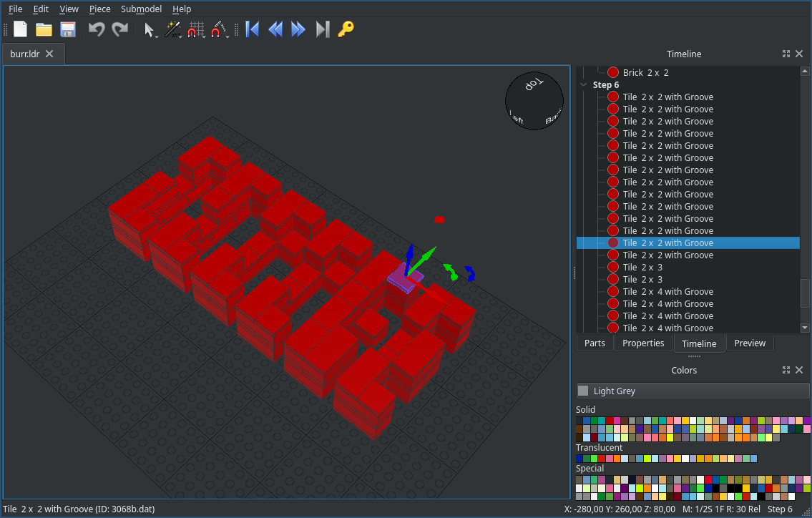
Task: Open the Help menu
Action: click(x=182, y=9)
